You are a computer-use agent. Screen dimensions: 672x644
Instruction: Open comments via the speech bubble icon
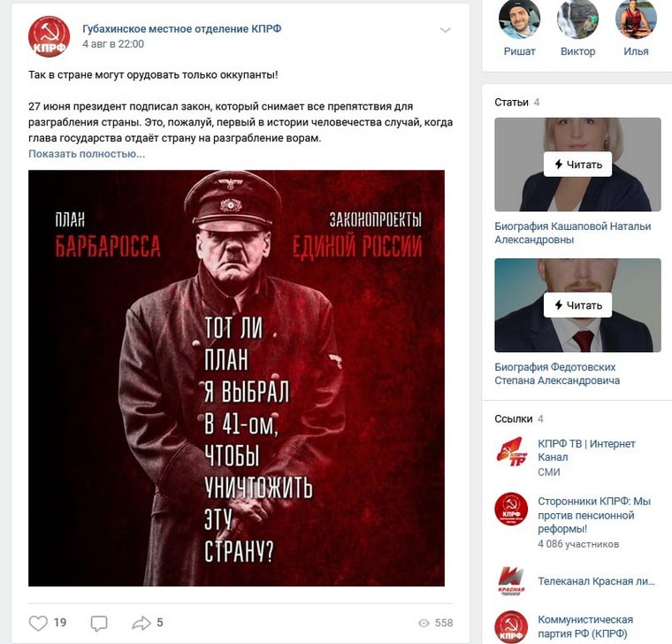click(x=99, y=623)
